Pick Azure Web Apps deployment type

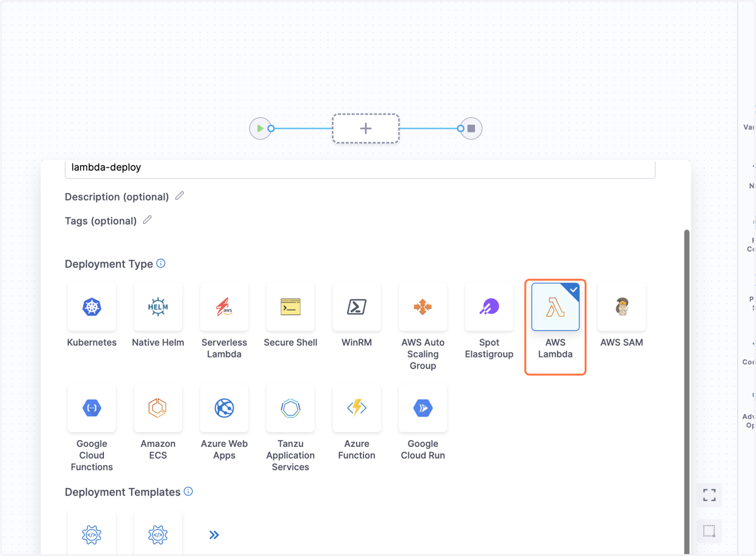pyautogui.click(x=224, y=408)
